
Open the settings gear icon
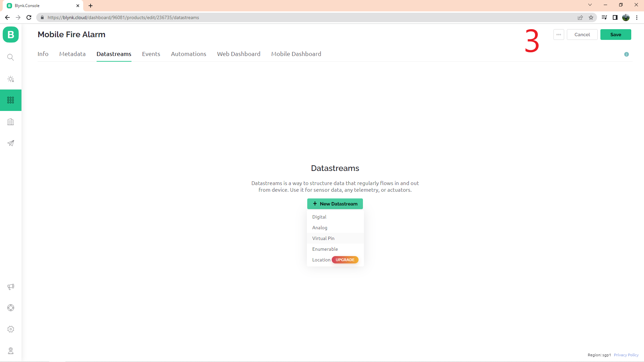click(11, 329)
